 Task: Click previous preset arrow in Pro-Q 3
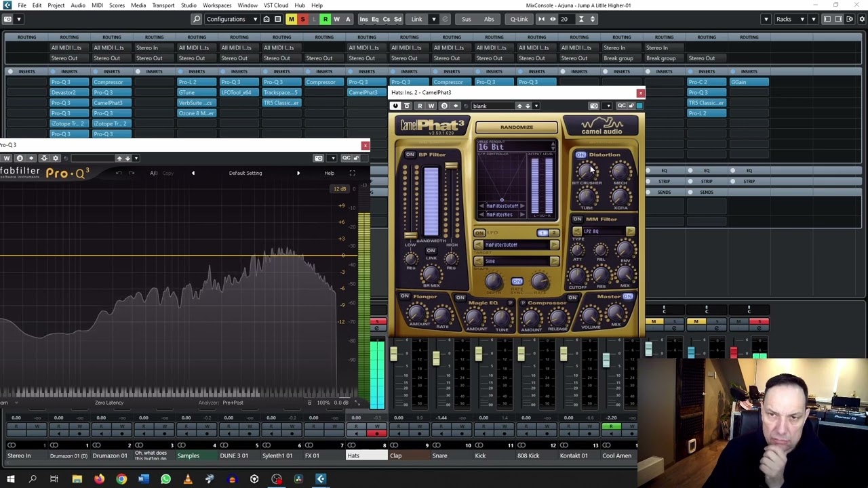[193, 173]
